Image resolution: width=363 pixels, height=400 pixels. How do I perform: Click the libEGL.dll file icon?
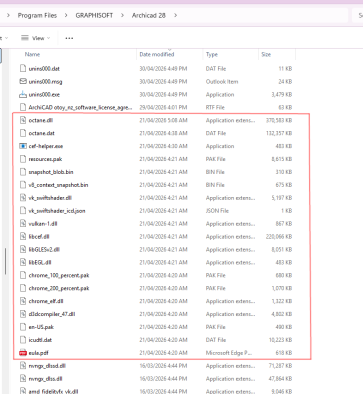[23, 262]
